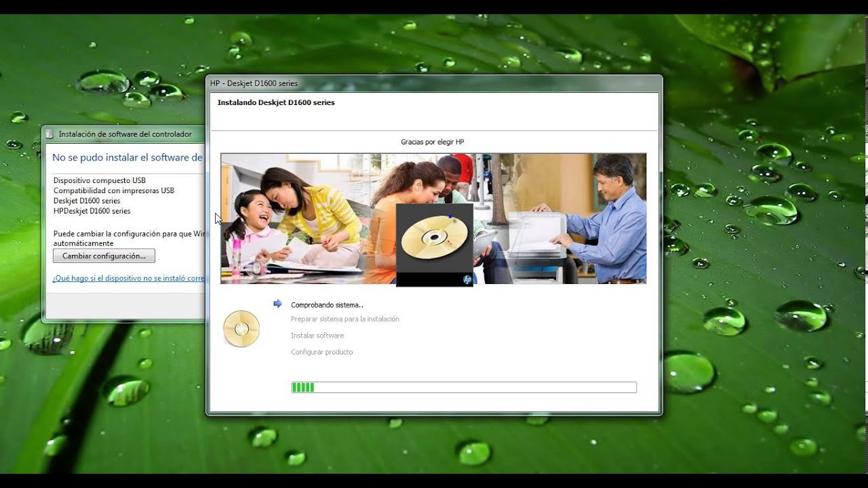Screen dimensions: 868x488
Task: Click 'Gracias por elegir HP' text
Action: (433, 142)
